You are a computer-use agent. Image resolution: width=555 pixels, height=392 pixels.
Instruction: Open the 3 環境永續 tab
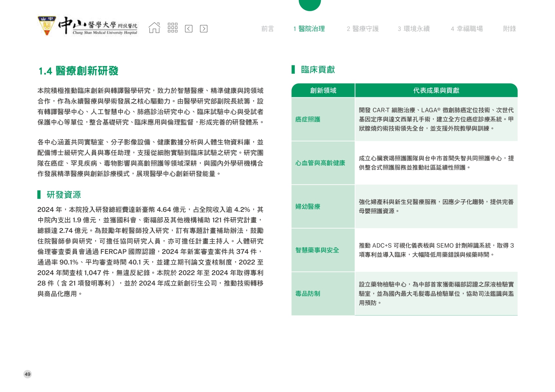[x=413, y=29]
